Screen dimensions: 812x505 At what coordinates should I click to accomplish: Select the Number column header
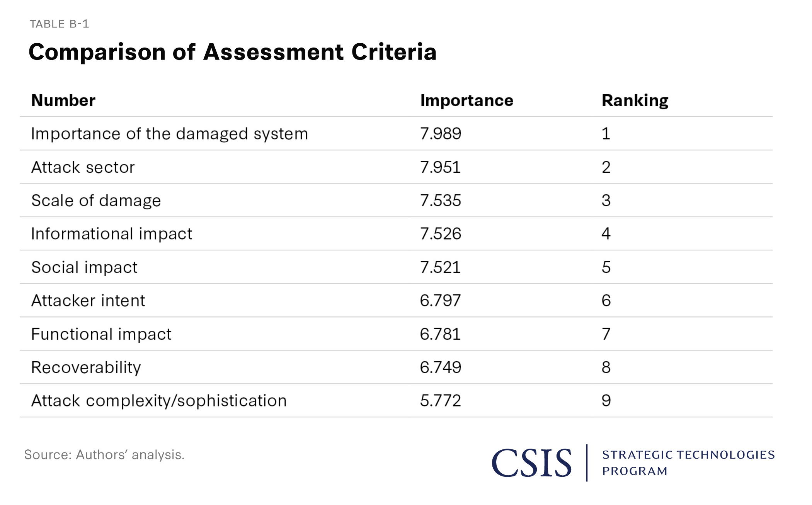pos(63,100)
